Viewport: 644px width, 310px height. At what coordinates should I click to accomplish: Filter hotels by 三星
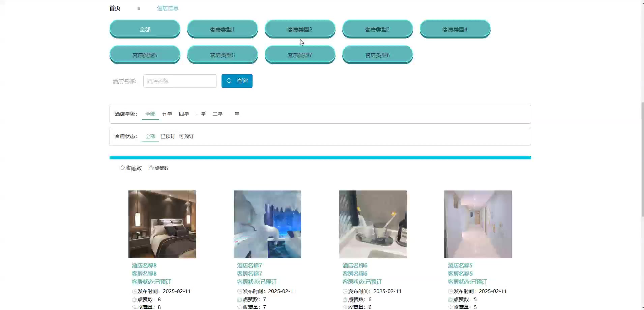[201, 114]
